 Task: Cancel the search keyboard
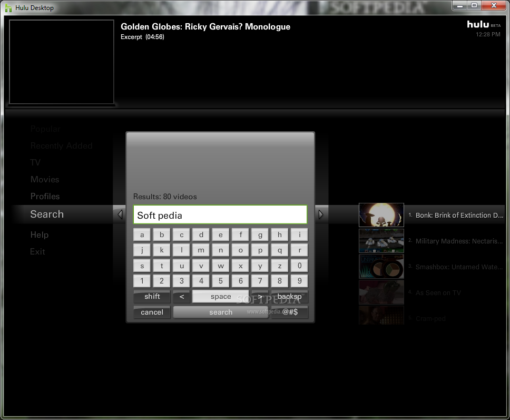tap(152, 312)
